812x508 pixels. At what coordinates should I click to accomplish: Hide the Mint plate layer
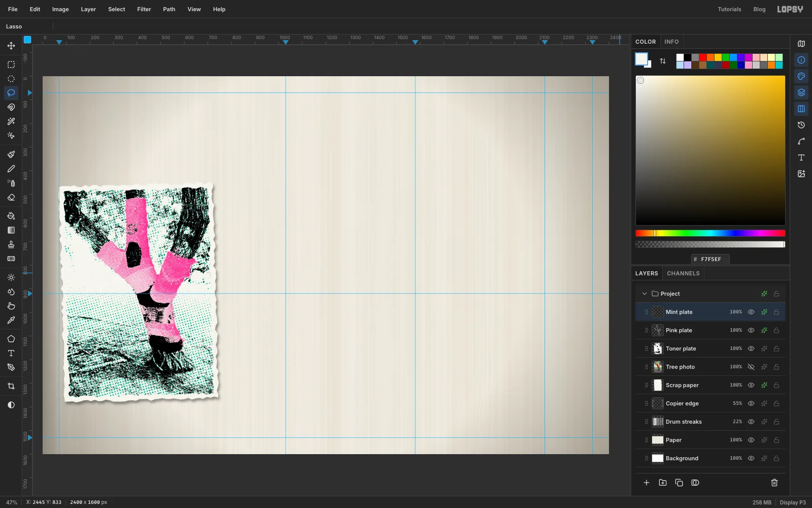click(x=751, y=312)
